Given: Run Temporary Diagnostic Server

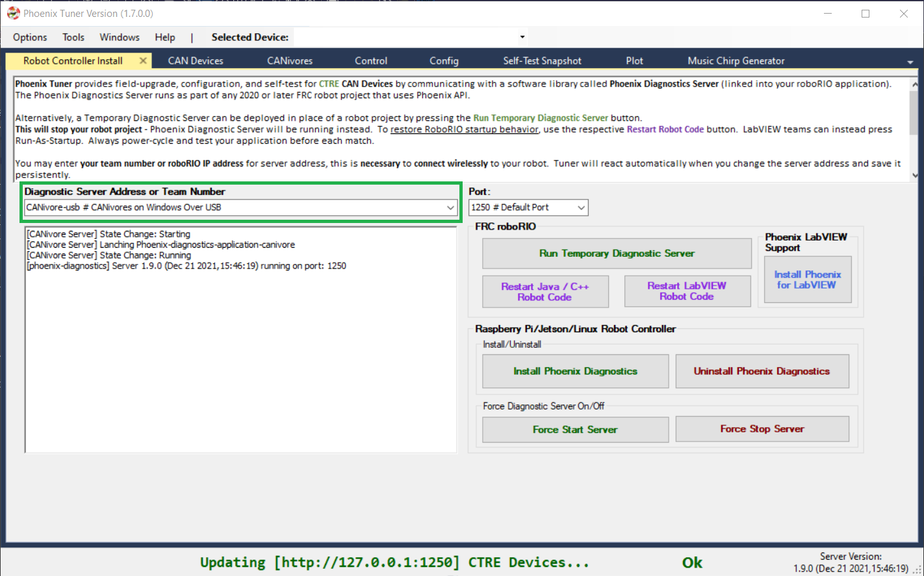Looking at the screenshot, I should click(x=617, y=254).
